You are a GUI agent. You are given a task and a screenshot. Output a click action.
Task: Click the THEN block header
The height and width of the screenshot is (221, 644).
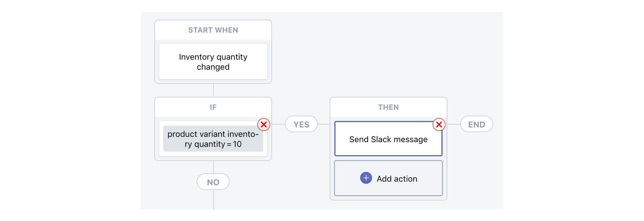388,107
